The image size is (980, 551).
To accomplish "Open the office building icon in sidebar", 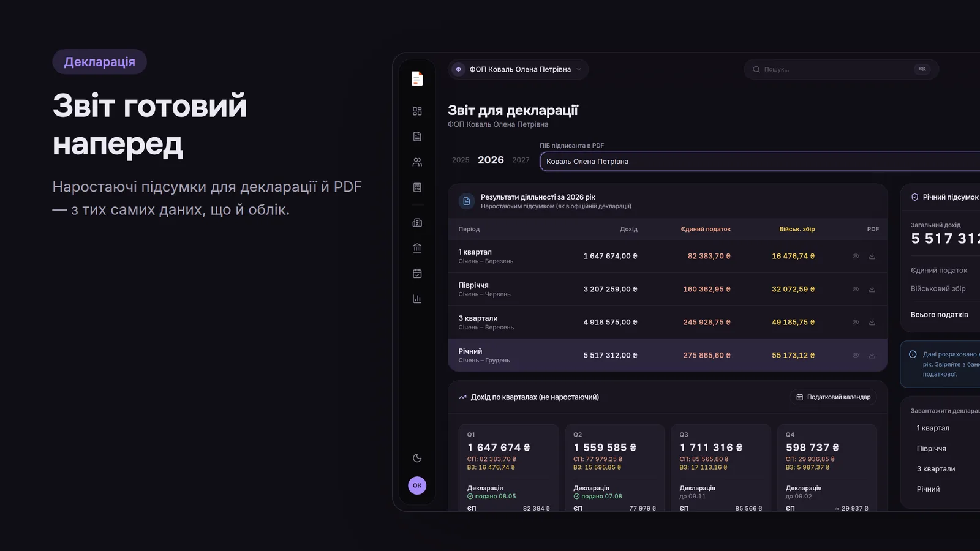I will [417, 223].
